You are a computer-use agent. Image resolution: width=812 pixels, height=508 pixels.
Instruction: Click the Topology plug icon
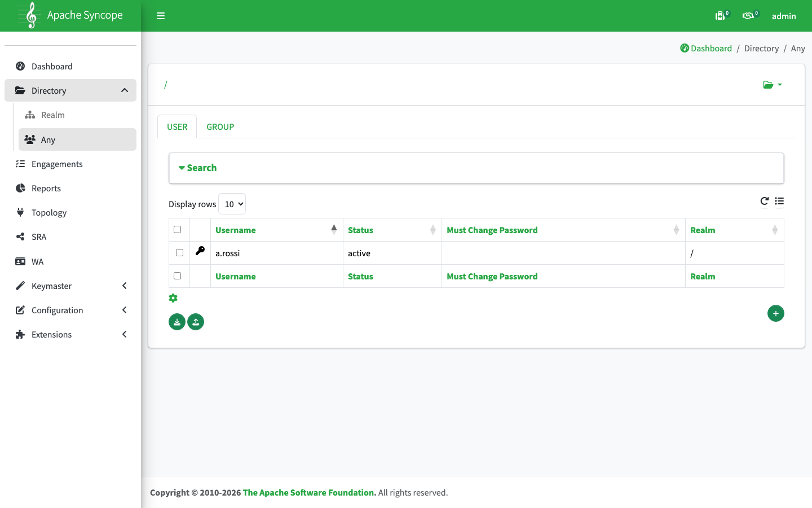20,212
